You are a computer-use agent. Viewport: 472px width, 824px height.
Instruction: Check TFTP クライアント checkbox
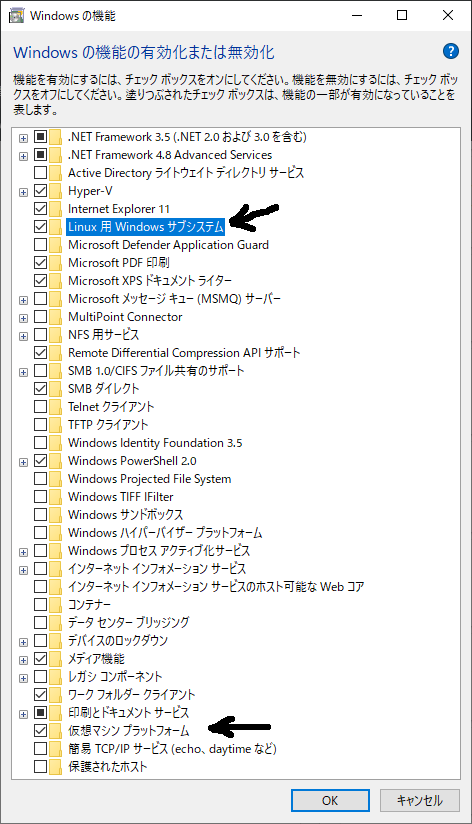click(40, 425)
